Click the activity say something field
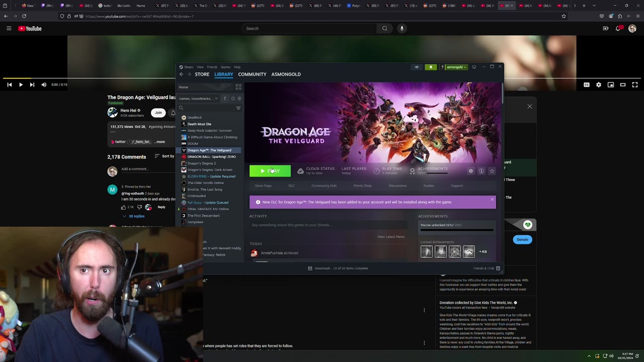The height and width of the screenshot is (362, 644). click(329, 225)
